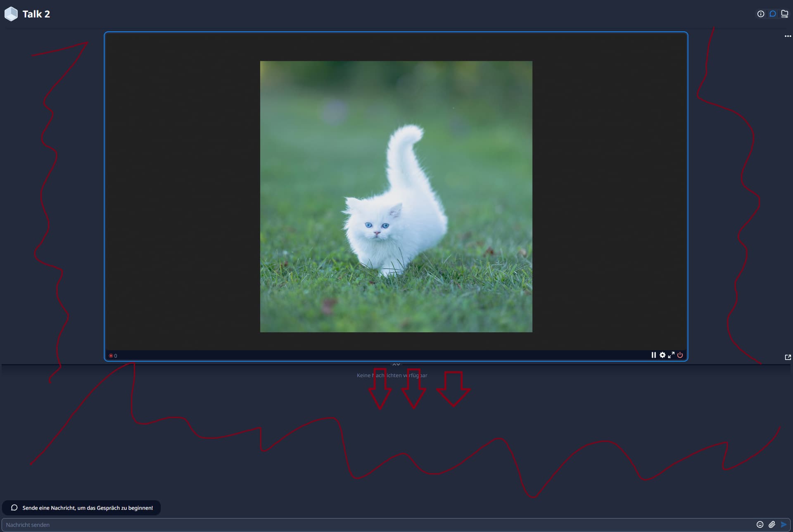Open the room info panel icon
793x532 pixels.
(760, 14)
